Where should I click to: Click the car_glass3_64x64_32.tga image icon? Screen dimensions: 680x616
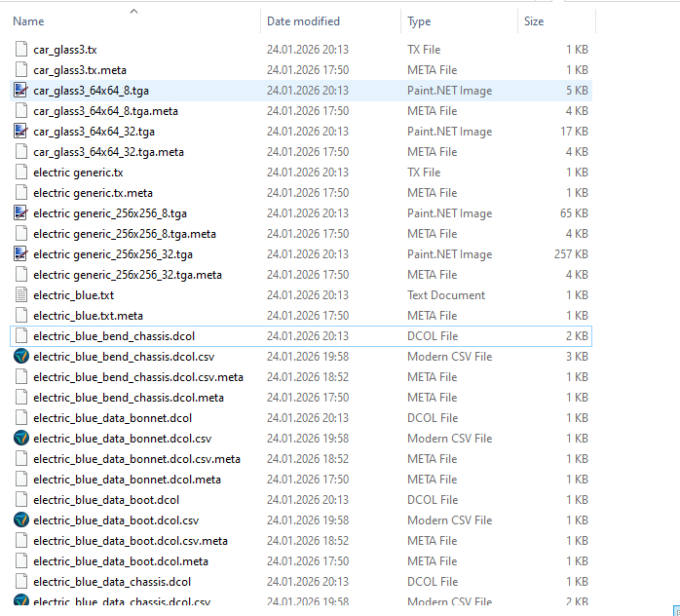21,132
